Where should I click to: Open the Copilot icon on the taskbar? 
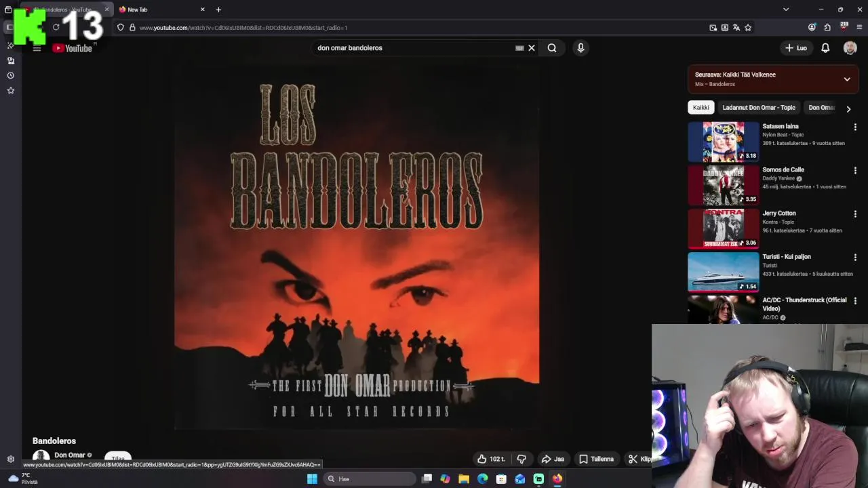pos(445,479)
